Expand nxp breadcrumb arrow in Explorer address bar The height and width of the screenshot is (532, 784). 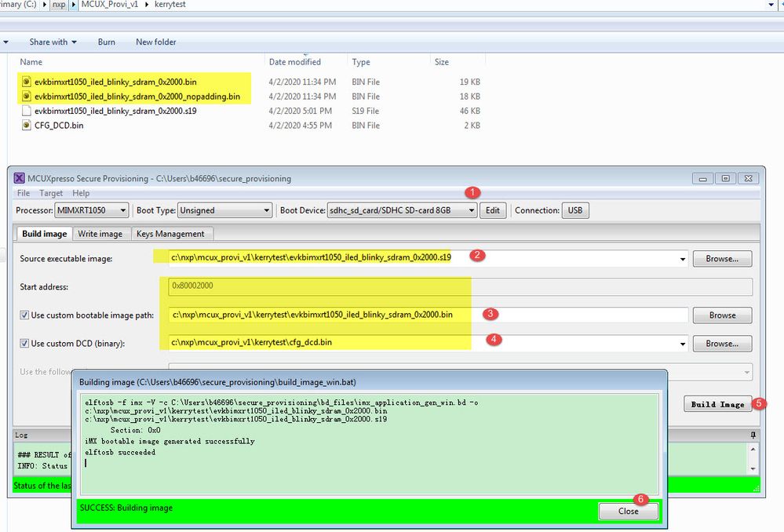click(74, 5)
